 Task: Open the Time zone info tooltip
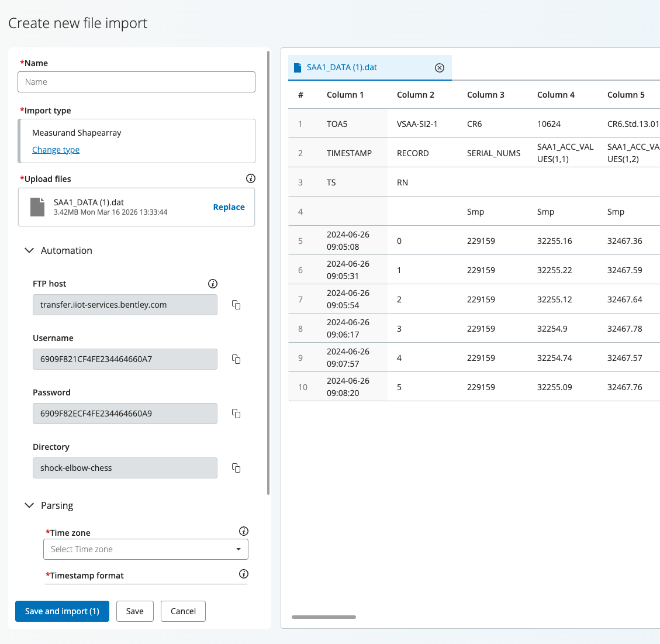244,531
